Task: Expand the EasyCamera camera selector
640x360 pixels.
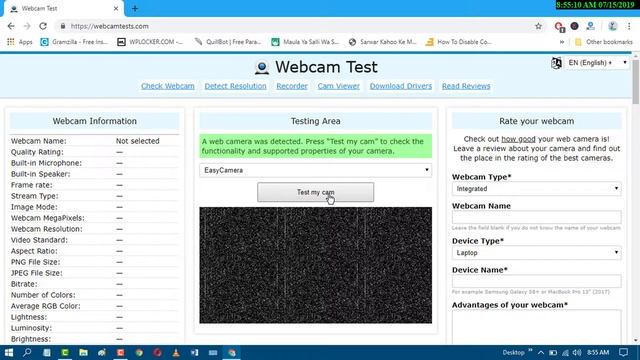Action: coord(316,170)
